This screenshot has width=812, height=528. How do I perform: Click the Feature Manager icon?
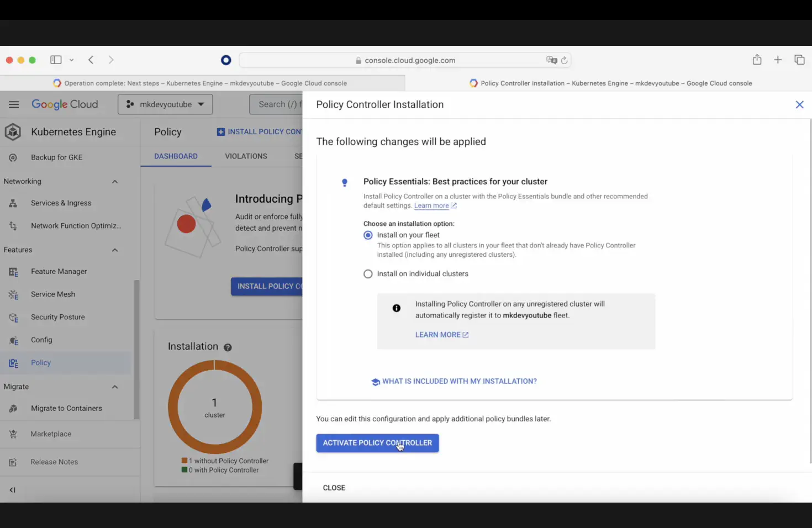point(13,272)
